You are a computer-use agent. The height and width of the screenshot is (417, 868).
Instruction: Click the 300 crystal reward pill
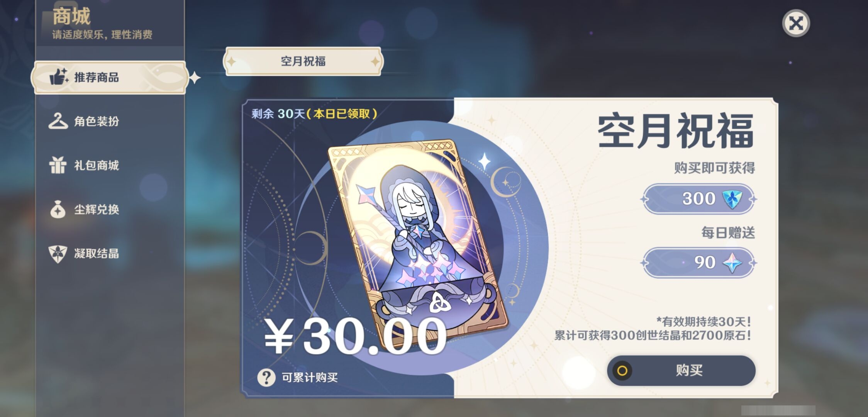click(699, 199)
